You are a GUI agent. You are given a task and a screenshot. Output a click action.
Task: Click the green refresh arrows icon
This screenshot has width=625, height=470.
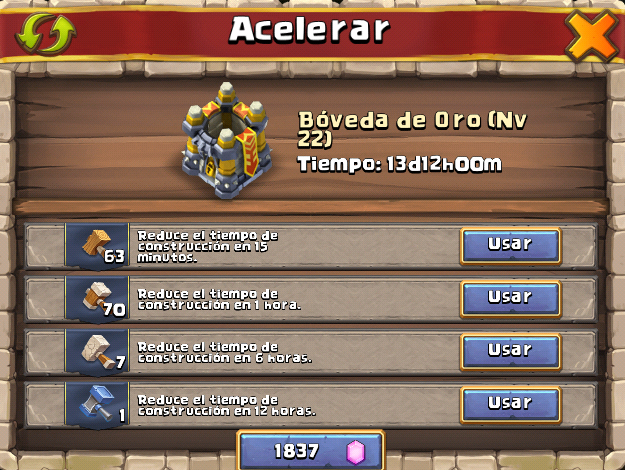click(46, 34)
